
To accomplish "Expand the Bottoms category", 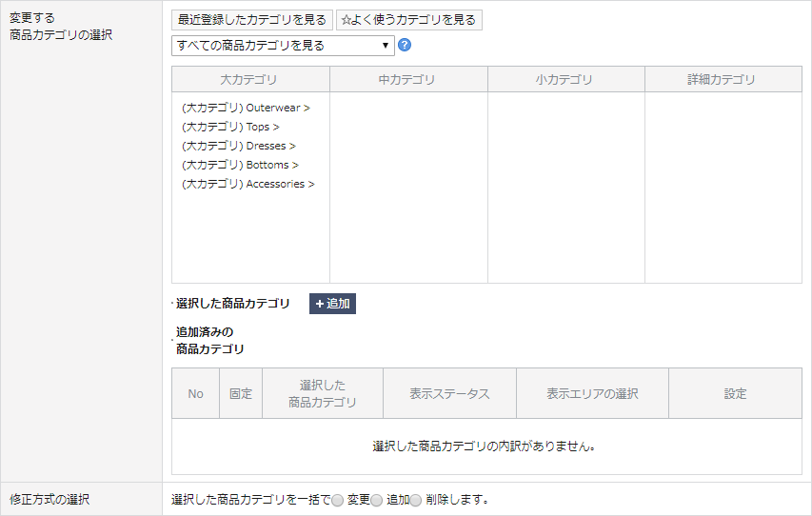I will pyautogui.click(x=240, y=165).
